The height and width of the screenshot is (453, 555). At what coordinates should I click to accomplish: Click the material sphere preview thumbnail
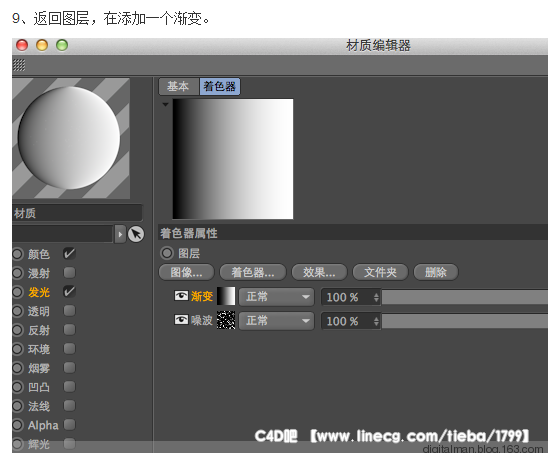(71, 138)
